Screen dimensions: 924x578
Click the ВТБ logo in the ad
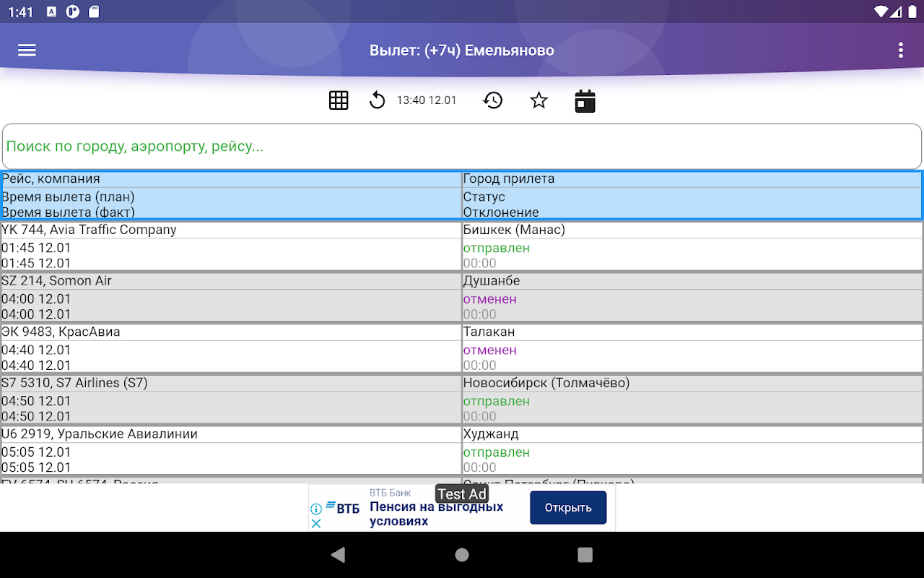pos(342,508)
